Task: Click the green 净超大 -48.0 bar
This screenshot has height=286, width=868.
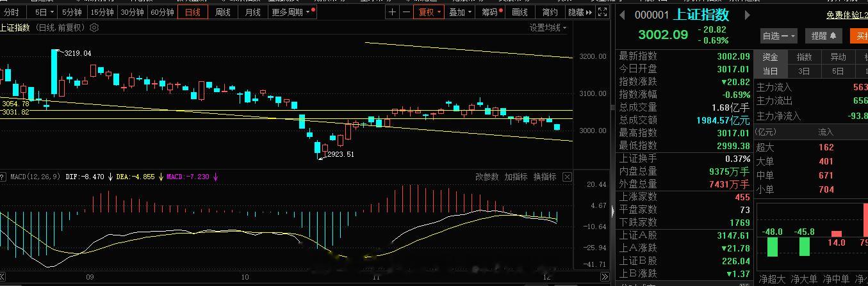Action: click(x=772, y=247)
